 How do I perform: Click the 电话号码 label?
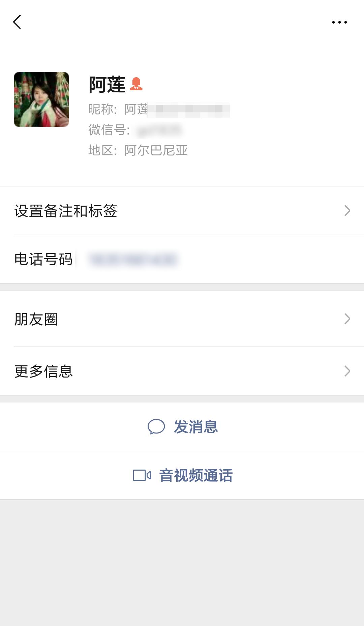click(x=43, y=260)
